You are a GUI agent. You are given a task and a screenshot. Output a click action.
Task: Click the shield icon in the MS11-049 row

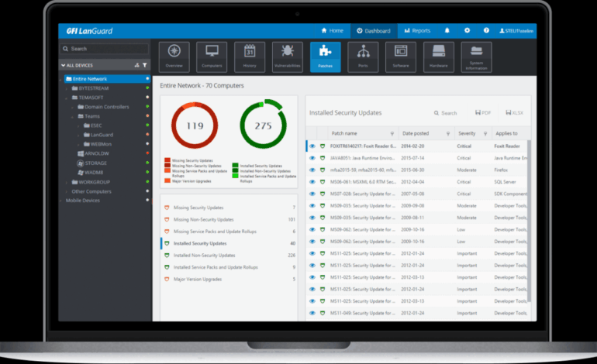323,313
